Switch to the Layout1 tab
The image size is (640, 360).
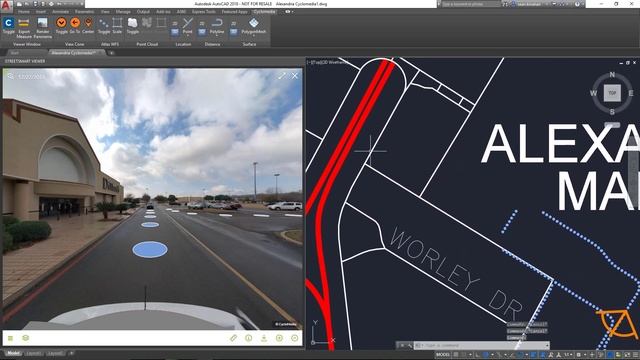coord(34,353)
